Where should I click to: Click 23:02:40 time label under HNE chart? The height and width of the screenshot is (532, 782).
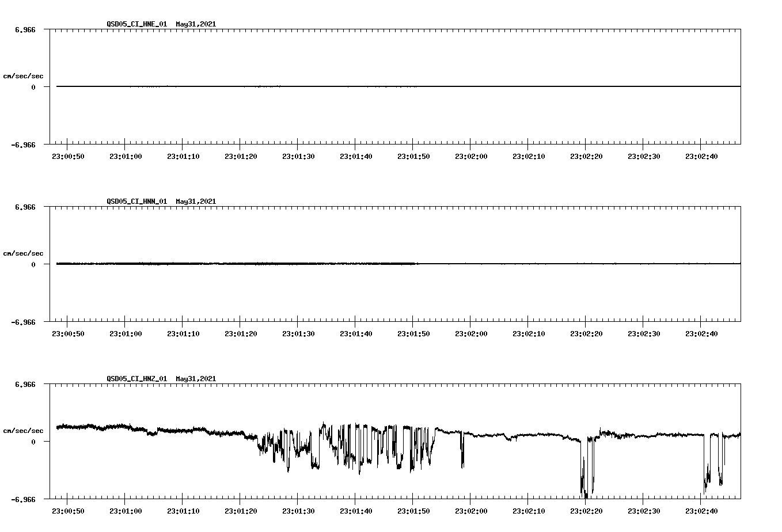701,157
